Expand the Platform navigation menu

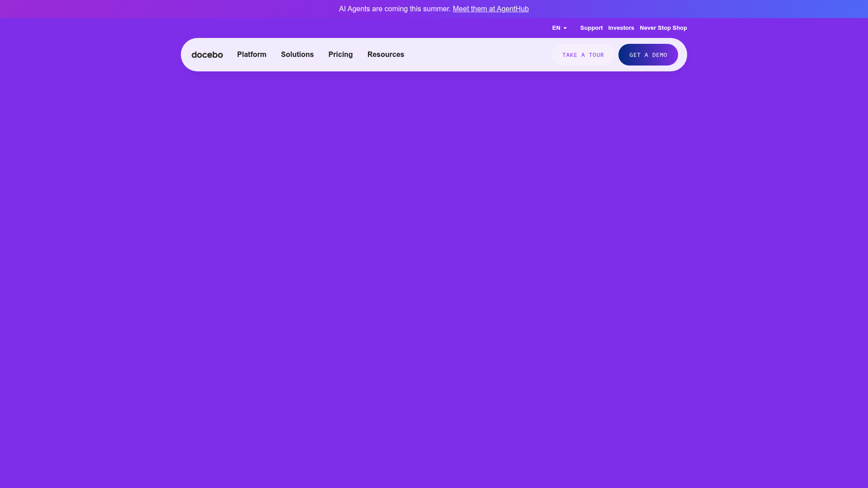(252, 55)
